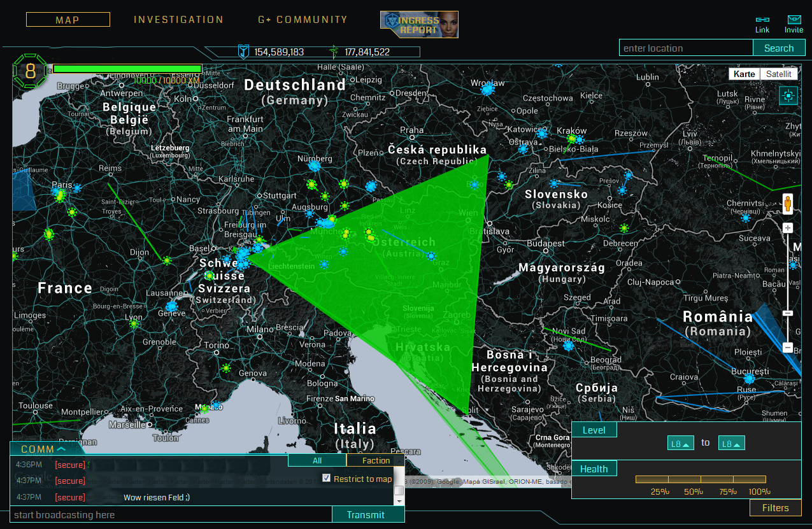Click the green XM energy bar

127,69
